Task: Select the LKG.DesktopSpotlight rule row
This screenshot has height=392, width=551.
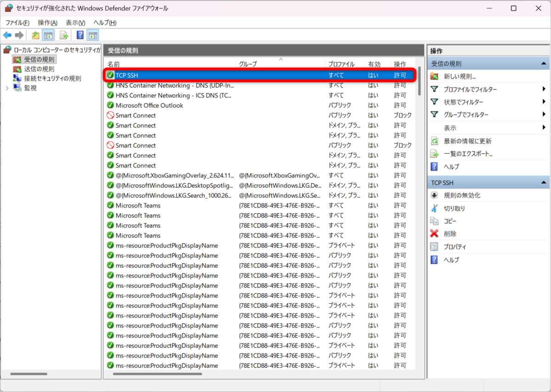Action: coord(260,185)
